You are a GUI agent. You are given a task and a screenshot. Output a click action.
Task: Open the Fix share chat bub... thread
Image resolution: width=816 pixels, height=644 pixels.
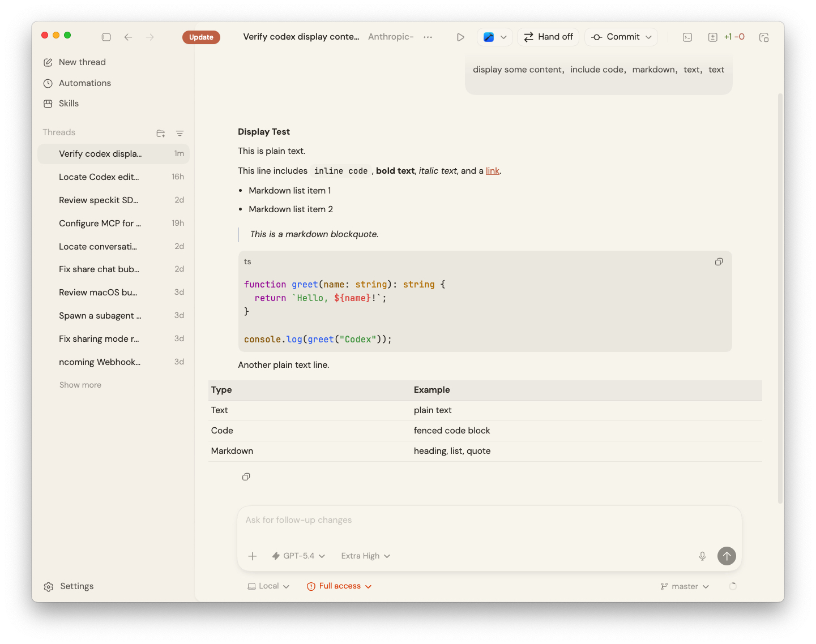click(x=113, y=269)
